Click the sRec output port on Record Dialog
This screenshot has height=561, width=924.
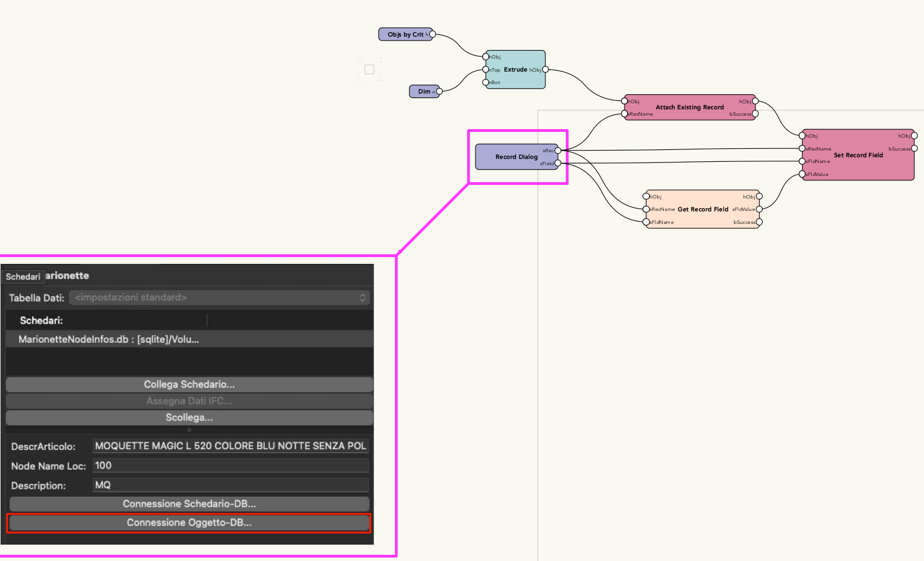pyautogui.click(x=558, y=151)
